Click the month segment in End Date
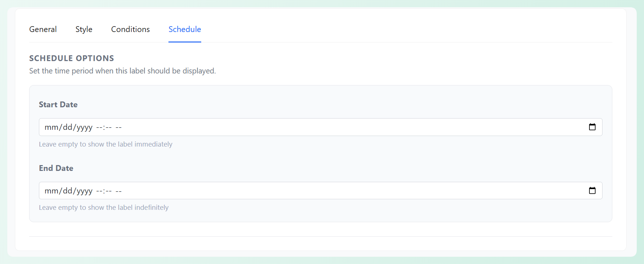 tap(51, 191)
